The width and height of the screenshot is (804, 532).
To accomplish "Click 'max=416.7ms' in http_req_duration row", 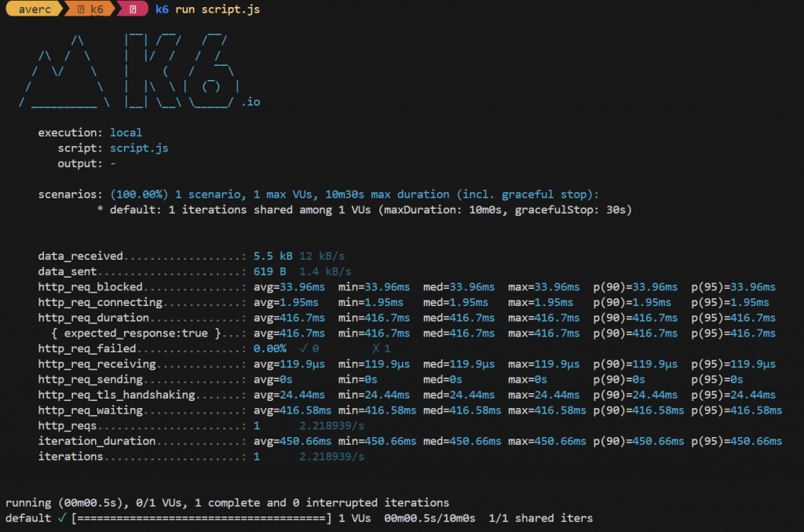I will point(543,318).
